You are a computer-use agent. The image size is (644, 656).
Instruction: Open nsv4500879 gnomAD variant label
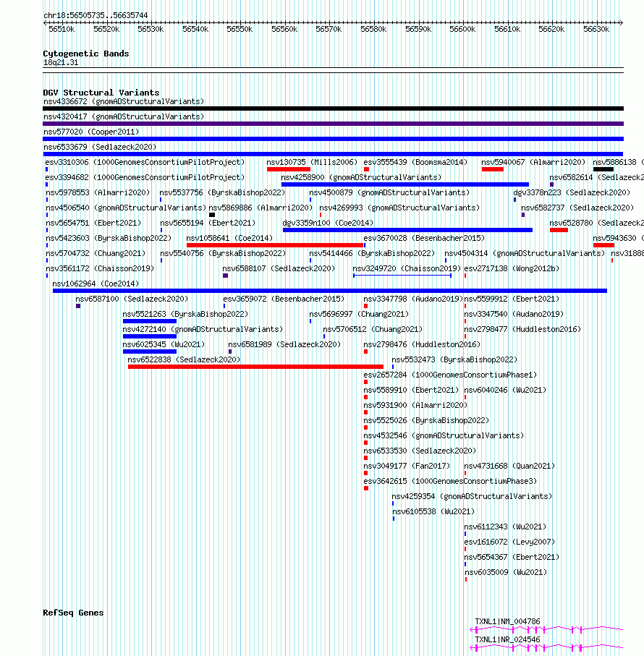389,192
